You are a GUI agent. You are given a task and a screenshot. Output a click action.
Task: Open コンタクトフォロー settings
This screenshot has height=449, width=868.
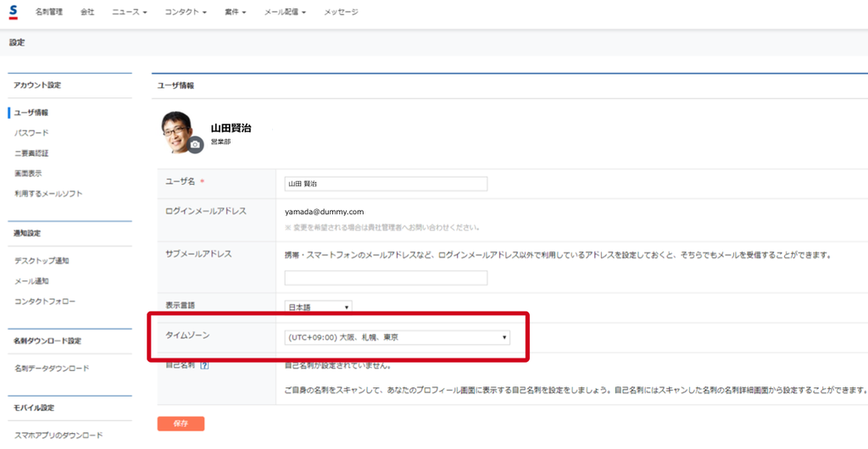pos(45,302)
